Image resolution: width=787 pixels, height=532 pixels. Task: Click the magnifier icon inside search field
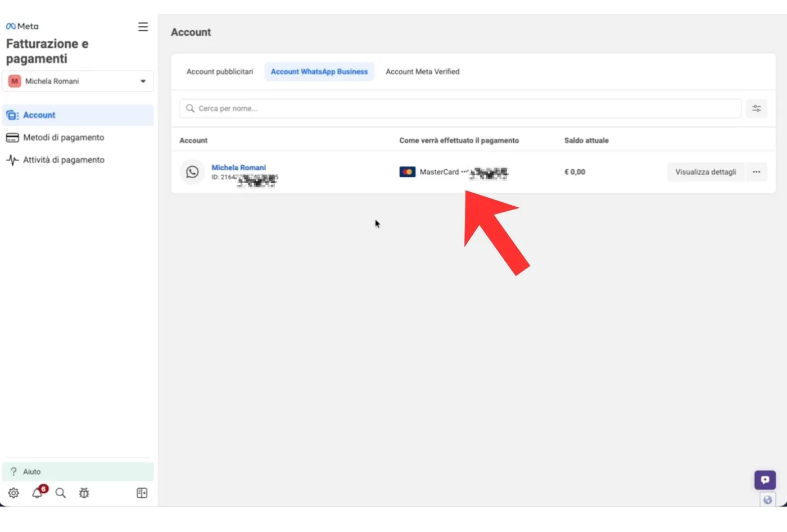190,108
